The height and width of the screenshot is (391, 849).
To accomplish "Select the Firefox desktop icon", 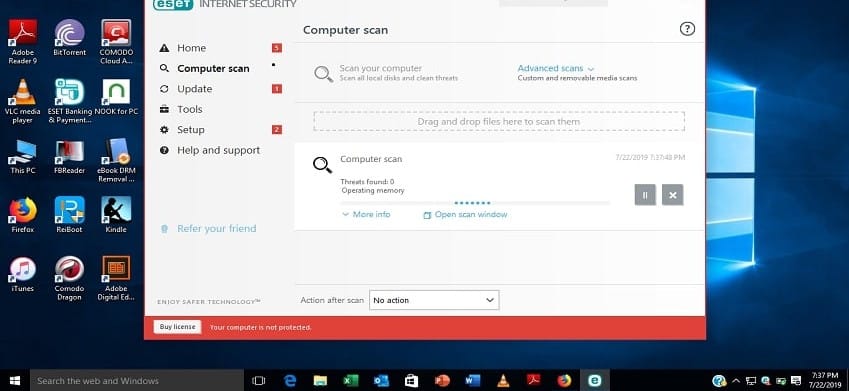I will tap(23, 215).
